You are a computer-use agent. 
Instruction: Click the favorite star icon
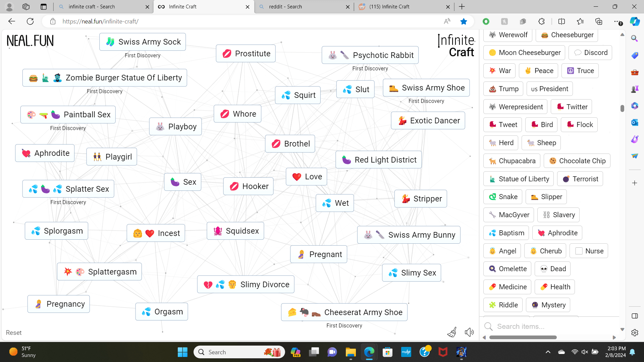pos(464,21)
